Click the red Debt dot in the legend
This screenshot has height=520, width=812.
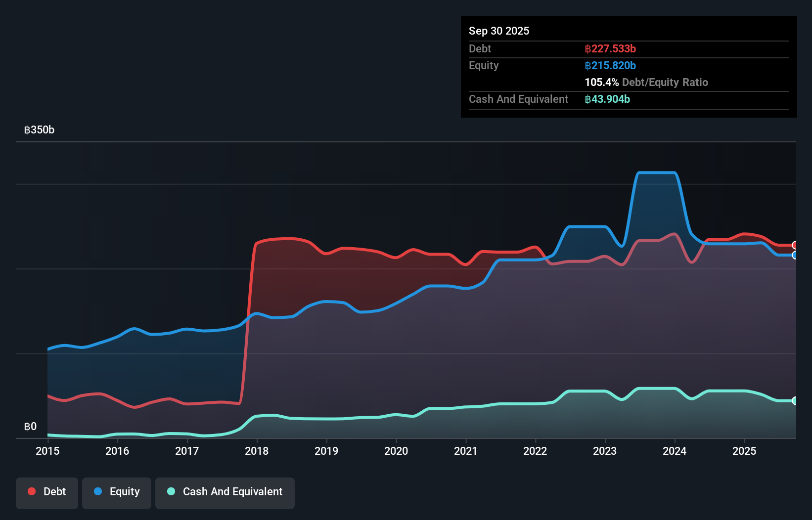(x=32, y=491)
